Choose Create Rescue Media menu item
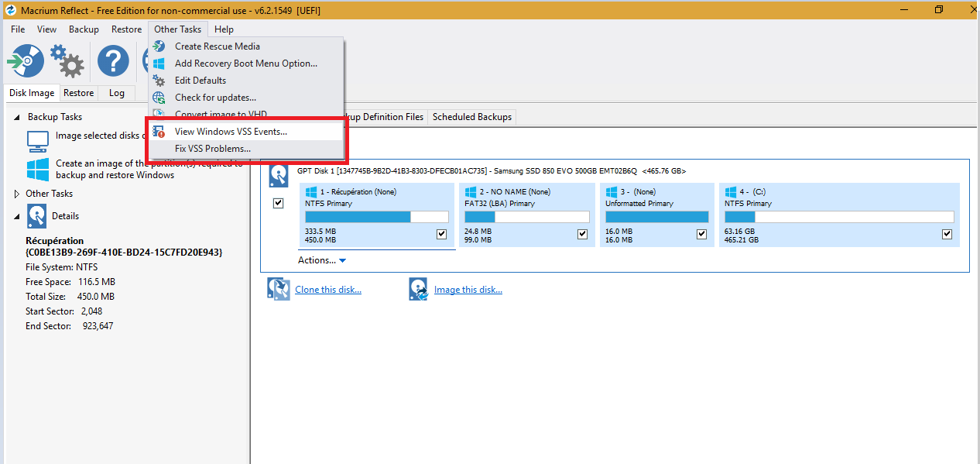This screenshot has height=464, width=980. coord(245,46)
